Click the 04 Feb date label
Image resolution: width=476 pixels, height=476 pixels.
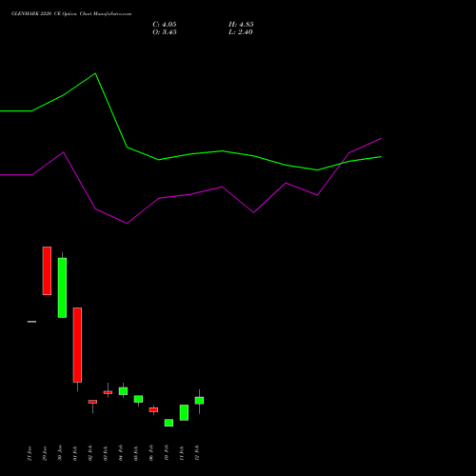pos(121,453)
